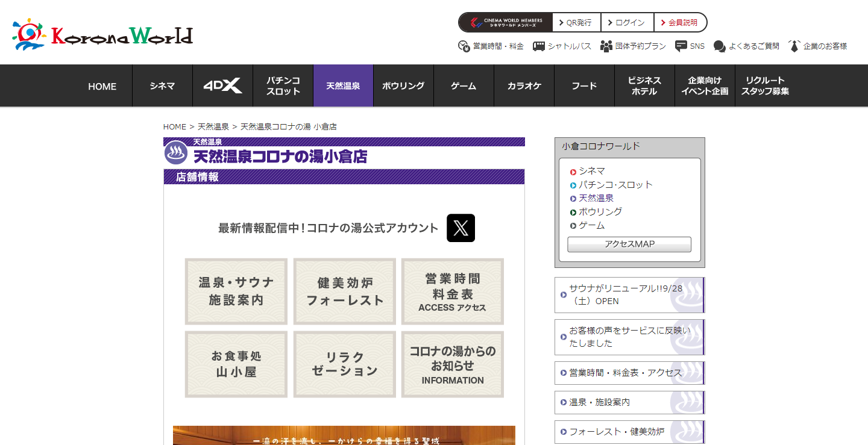Open the 営業時間 料金表 ACCESS tile
Viewport: 868px width, 445px height.
coord(453,291)
